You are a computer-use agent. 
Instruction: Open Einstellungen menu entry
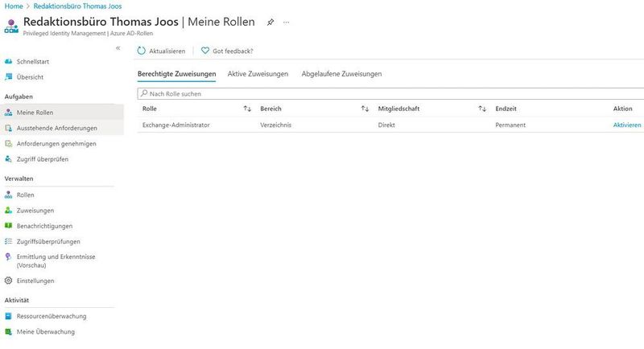tap(35, 281)
